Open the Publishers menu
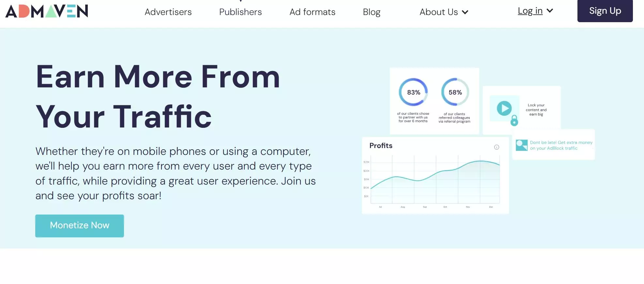Screen dimensions: 644x284 tap(240, 12)
